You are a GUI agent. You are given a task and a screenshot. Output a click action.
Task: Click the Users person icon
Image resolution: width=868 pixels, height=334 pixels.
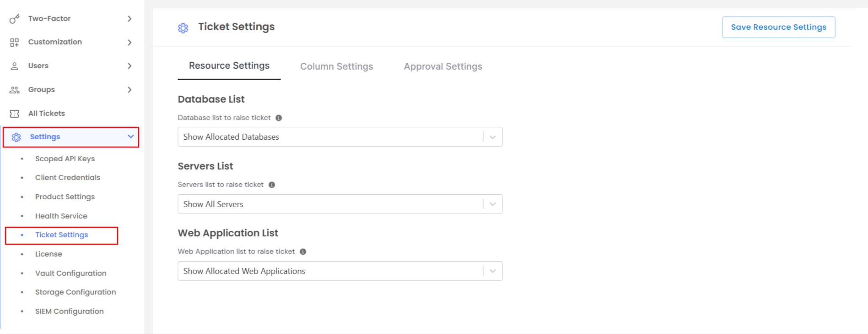[15, 66]
